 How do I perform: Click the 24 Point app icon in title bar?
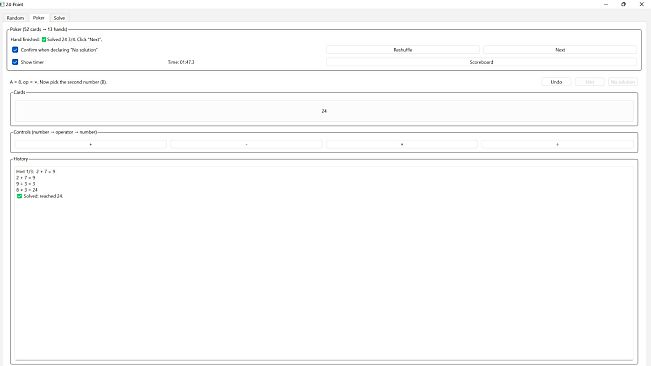(2, 4)
